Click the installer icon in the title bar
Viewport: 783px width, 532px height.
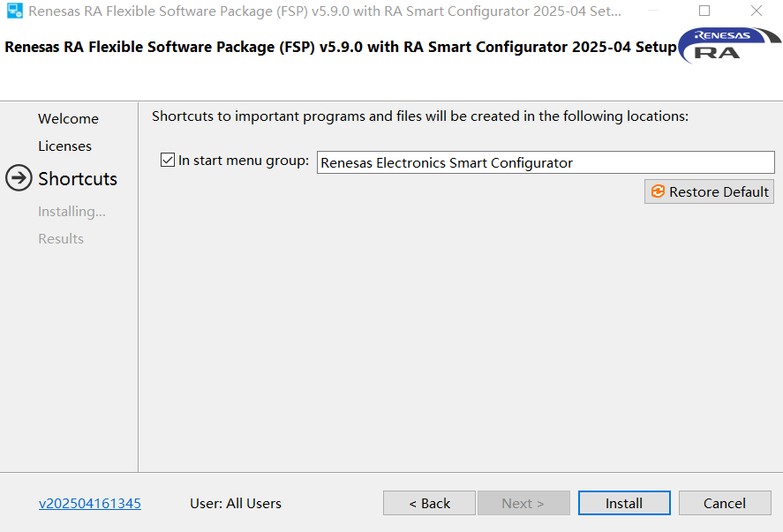pos(14,12)
